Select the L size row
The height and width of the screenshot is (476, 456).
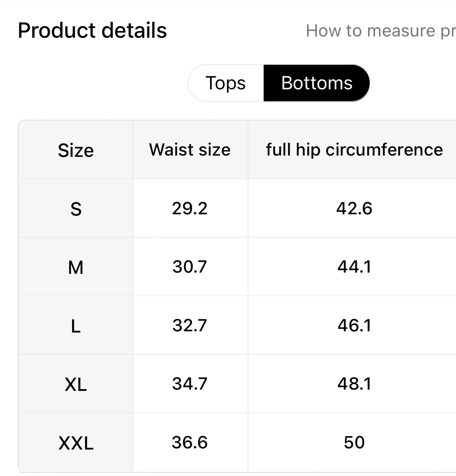(x=76, y=326)
